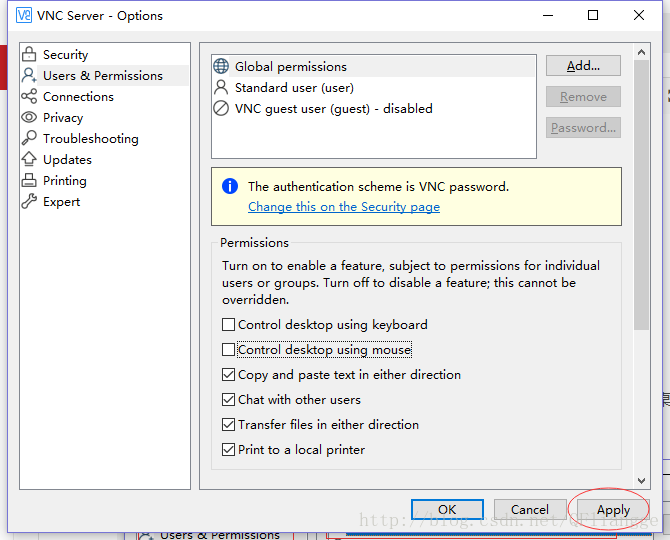Click the Cancel button
The image size is (670, 540).
click(530, 509)
